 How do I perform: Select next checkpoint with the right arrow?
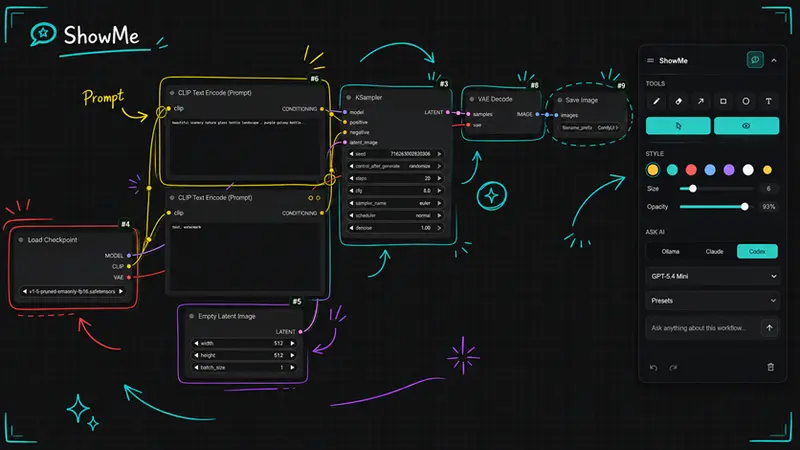[x=121, y=291]
